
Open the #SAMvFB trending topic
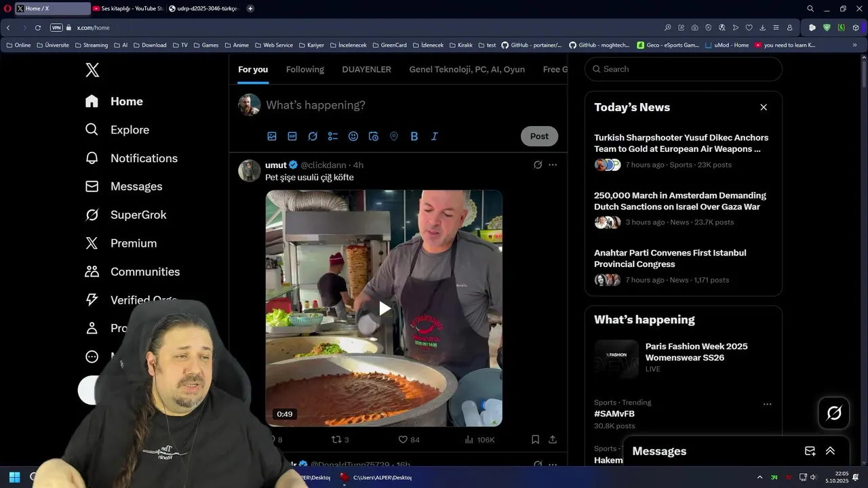tap(614, 413)
